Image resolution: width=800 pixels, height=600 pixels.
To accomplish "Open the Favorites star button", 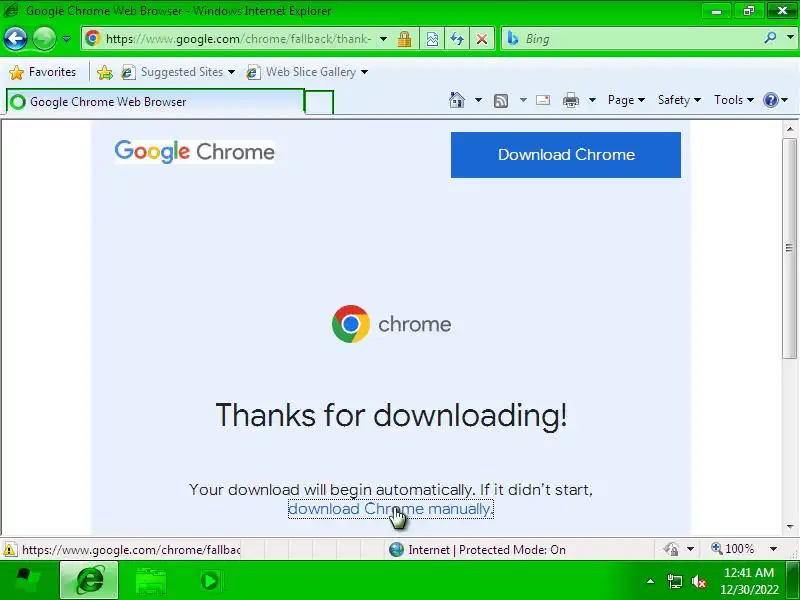I will (x=42, y=72).
